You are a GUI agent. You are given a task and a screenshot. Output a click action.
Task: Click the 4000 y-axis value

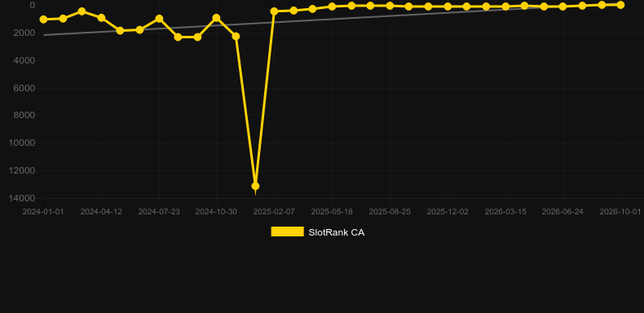tap(24, 60)
